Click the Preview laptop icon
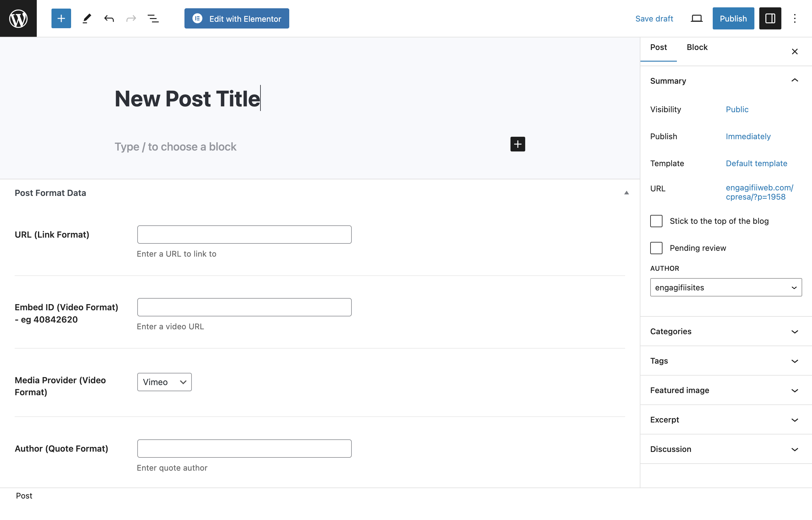The height and width of the screenshot is (520, 812). pyautogui.click(x=696, y=18)
